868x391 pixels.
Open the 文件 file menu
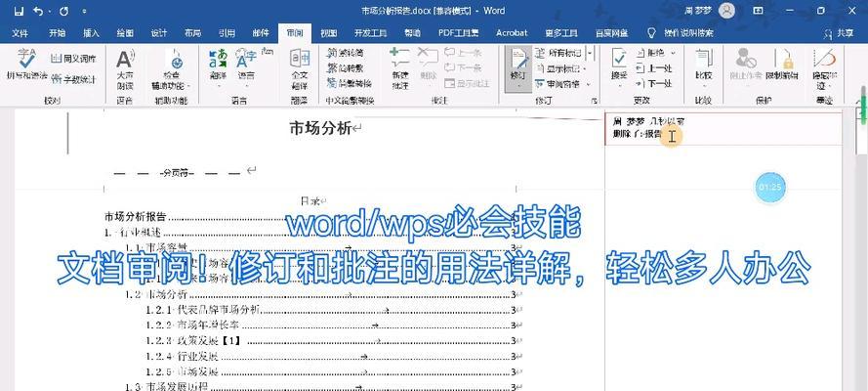[x=20, y=33]
